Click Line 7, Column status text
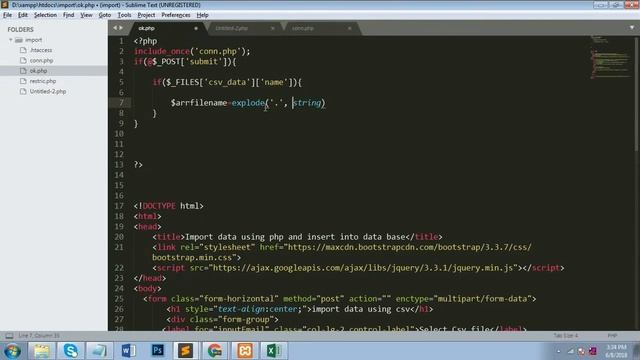Viewport: 640px width, 360px height. point(39,336)
